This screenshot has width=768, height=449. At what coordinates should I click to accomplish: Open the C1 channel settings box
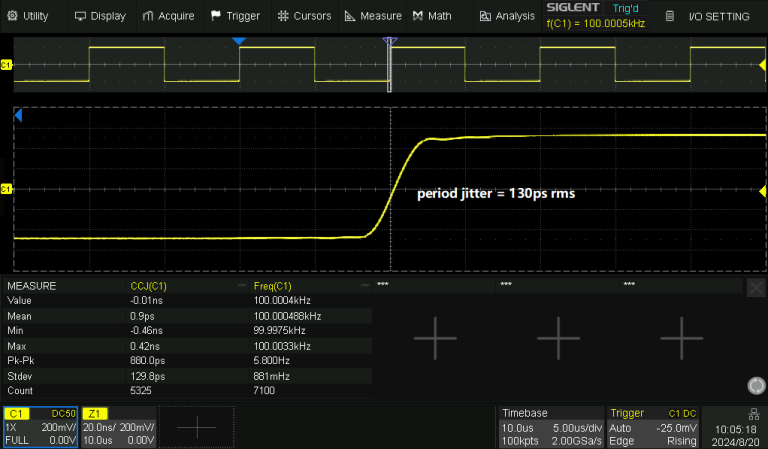click(x=40, y=427)
